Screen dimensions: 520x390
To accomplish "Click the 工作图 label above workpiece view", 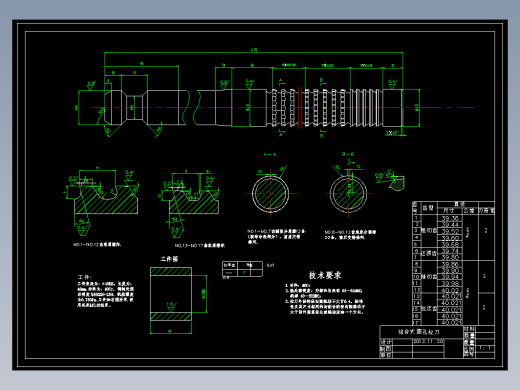I will coord(169,259).
